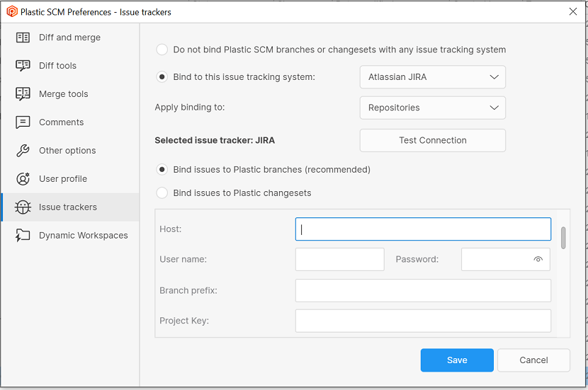This screenshot has height=390, width=588.
Task: Expand the Repositories binding dropdown
Action: point(432,108)
